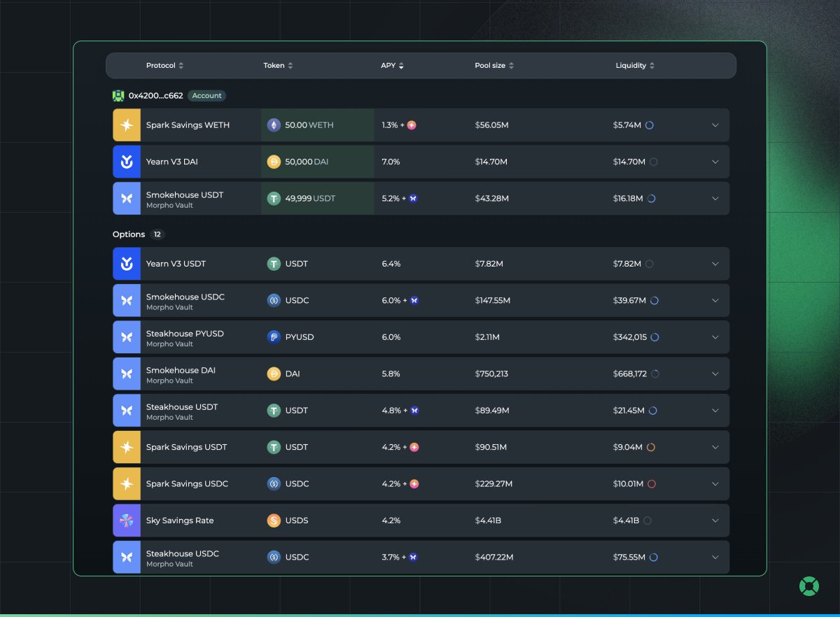The height and width of the screenshot is (617, 840).
Task: Expand the Steakhouse USDC row chevron
Action: pyautogui.click(x=715, y=558)
